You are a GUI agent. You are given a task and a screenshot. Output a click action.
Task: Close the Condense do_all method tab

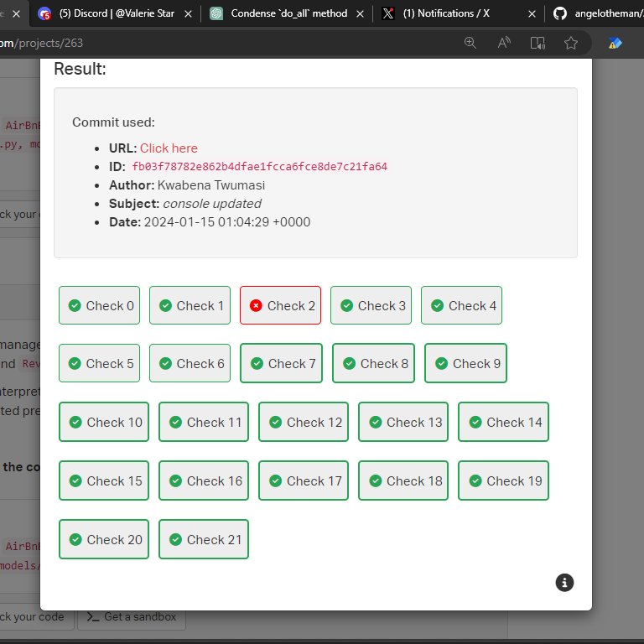point(361,14)
